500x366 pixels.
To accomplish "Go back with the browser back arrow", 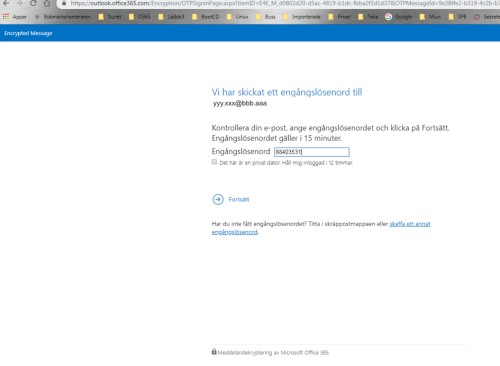I will 6,3.
